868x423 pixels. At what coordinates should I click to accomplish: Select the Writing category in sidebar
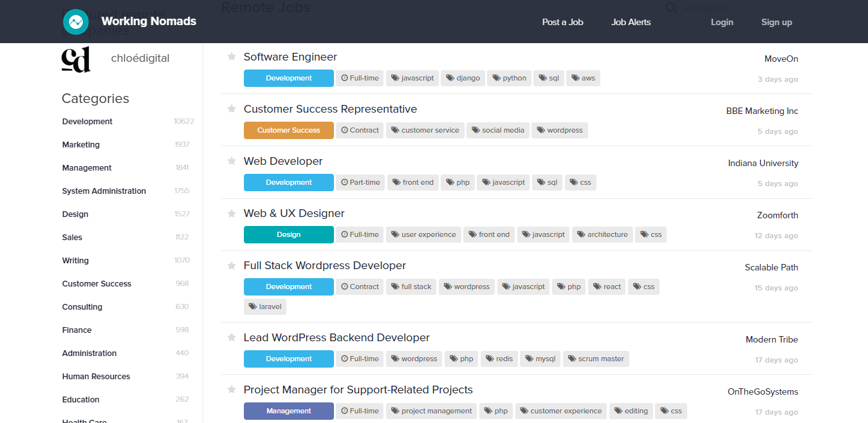[75, 260]
